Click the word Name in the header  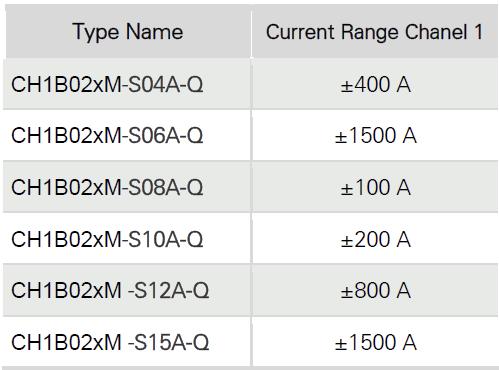click(x=155, y=32)
